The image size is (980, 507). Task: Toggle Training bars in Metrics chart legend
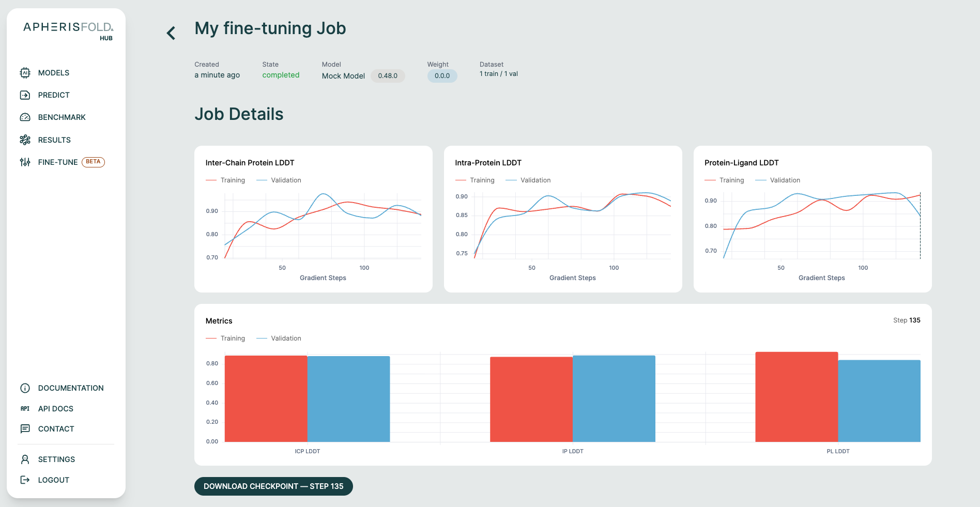click(x=226, y=339)
